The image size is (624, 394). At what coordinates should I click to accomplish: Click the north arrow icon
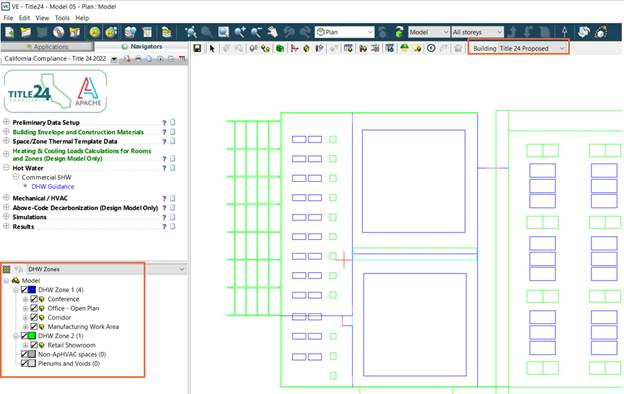[x=565, y=32]
